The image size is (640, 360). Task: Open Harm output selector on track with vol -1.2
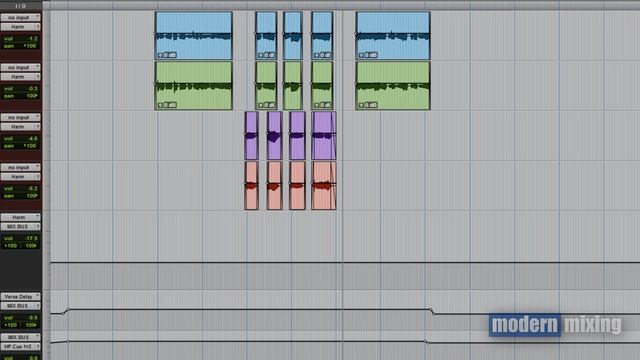point(20,27)
